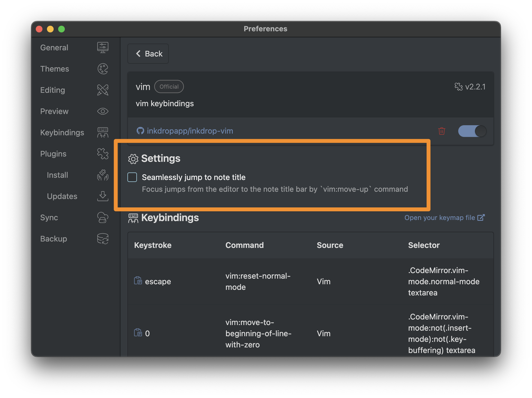The height and width of the screenshot is (398, 532).
Task: Click the vim keybindings description text
Action: [x=165, y=103]
